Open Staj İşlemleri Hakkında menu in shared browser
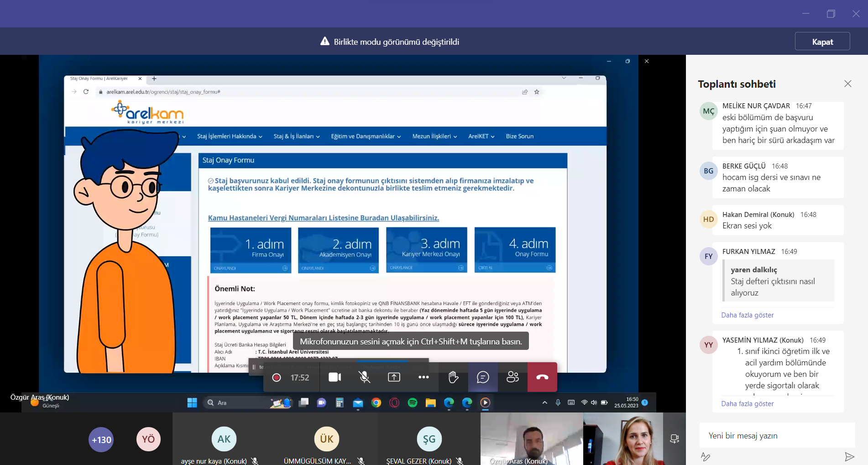868x465 pixels. (x=230, y=136)
